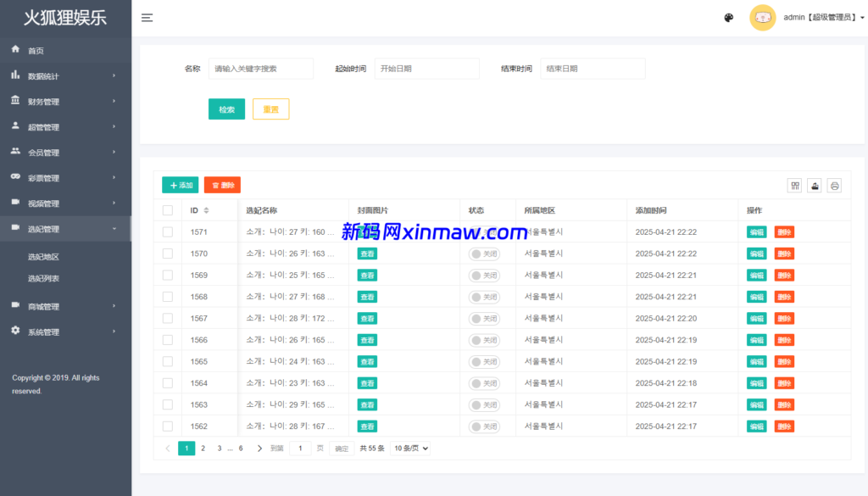868x496 pixels.
Task: Click the green 添加 add button
Action: (181, 185)
